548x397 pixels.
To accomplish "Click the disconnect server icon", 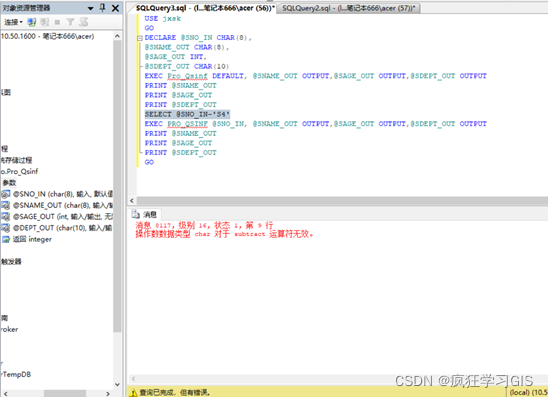I will tap(45, 22).
